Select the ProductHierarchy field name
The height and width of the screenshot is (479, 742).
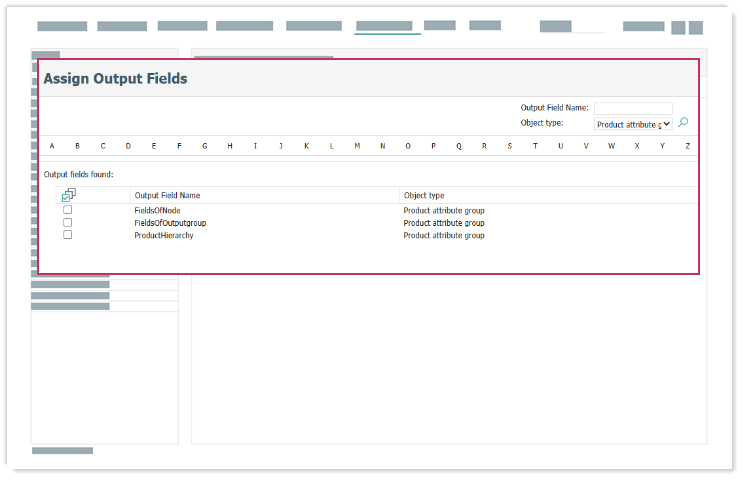(164, 235)
